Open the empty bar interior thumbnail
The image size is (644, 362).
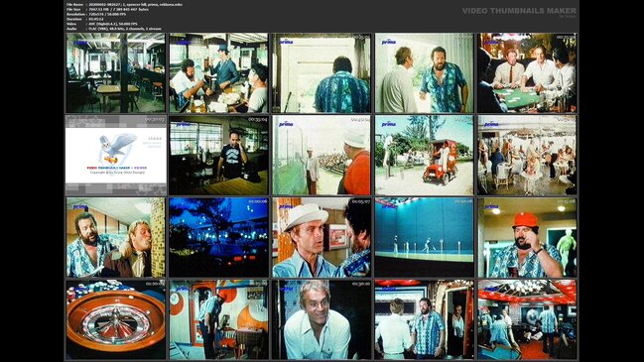pyautogui.click(x=115, y=73)
